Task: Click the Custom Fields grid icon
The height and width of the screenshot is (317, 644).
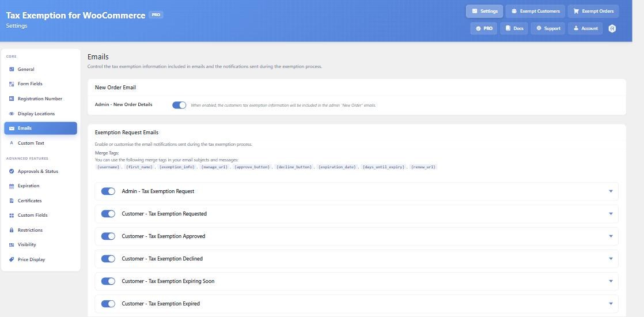Action: tap(12, 215)
